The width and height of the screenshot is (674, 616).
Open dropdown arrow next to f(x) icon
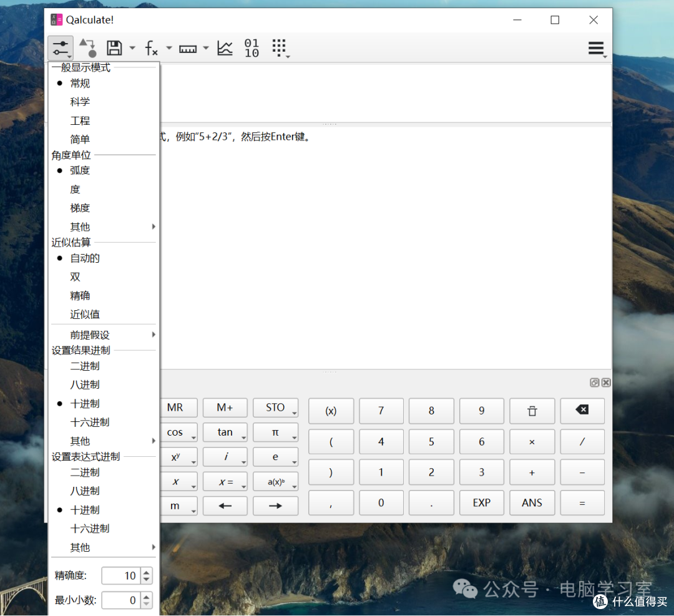[169, 48]
